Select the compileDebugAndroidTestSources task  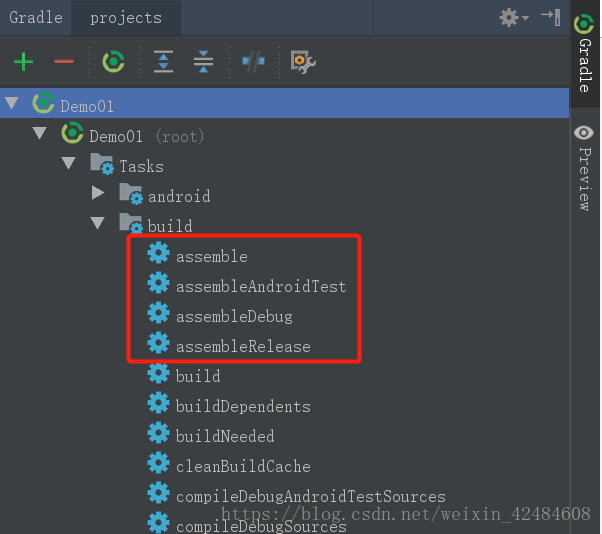(x=311, y=496)
